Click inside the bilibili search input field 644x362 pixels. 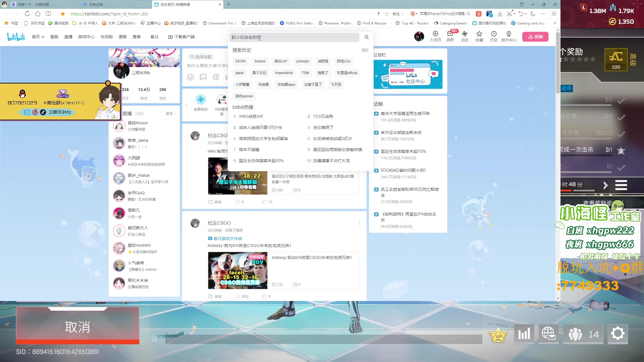coord(294,37)
